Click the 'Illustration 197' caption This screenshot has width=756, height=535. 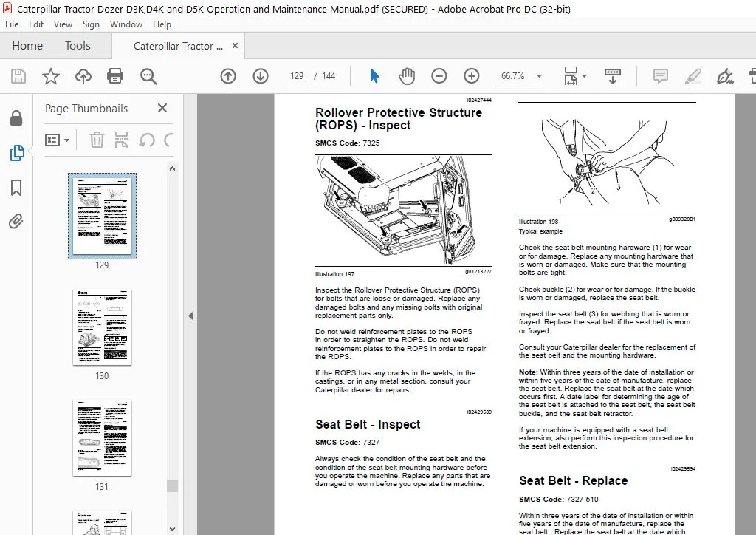tap(334, 274)
